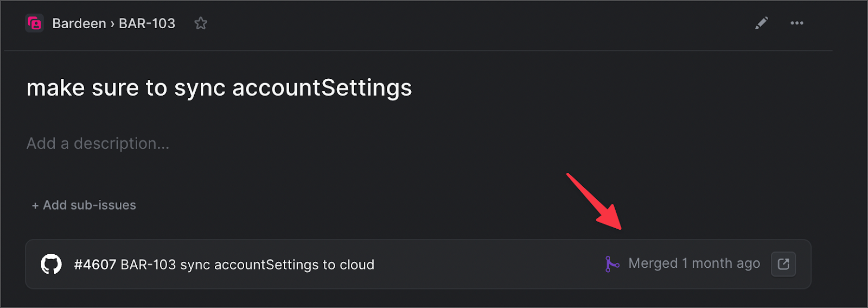868x308 pixels.
Task: Go to Bardeen team breadcrumb
Action: pos(79,23)
